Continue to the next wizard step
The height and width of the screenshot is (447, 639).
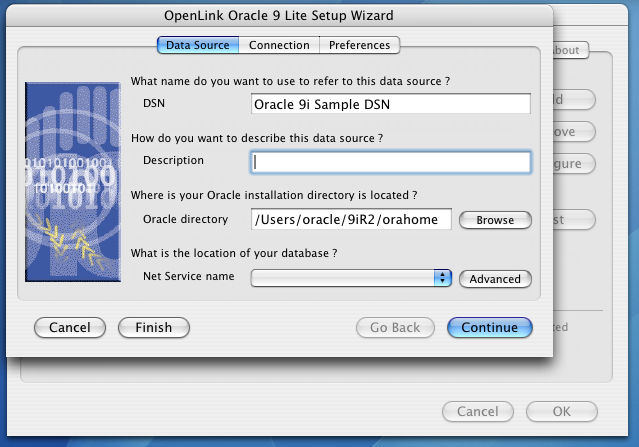point(490,328)
